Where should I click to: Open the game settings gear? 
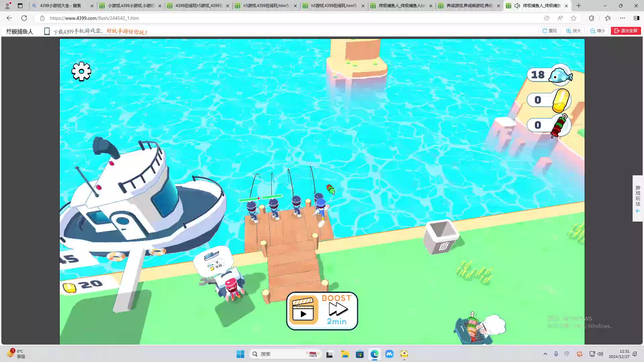(81, 71)
